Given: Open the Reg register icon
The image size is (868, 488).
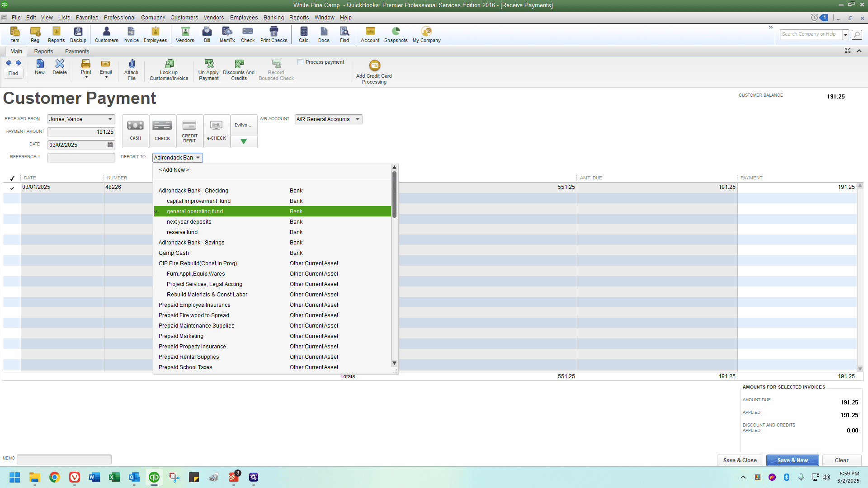Looking at the screenshot, I should click(35, 34).
